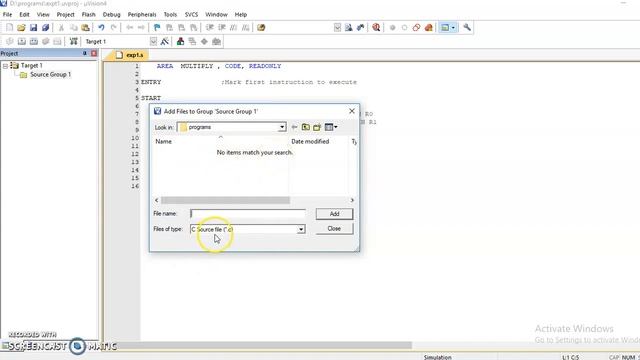Image resolution: width=640 pixels, height=360 pixels.
Task: Open the SVCS menu
Action: pos(191,14)
